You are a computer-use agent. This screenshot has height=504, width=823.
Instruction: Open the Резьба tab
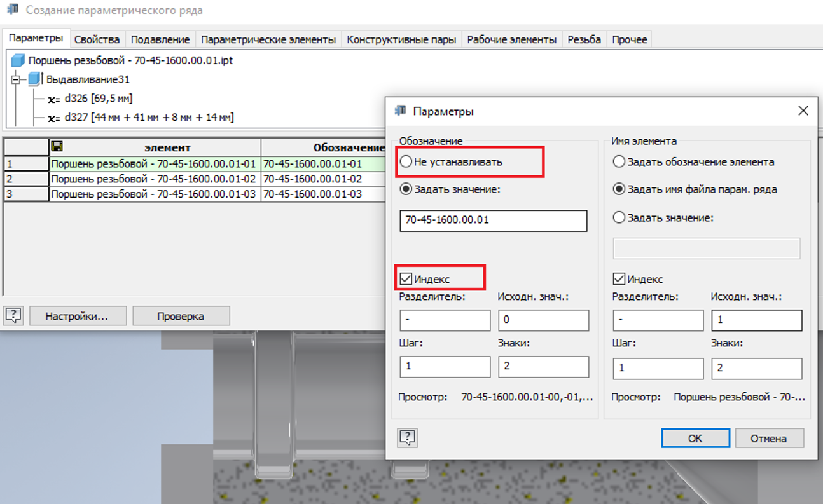tap(584, 39)
